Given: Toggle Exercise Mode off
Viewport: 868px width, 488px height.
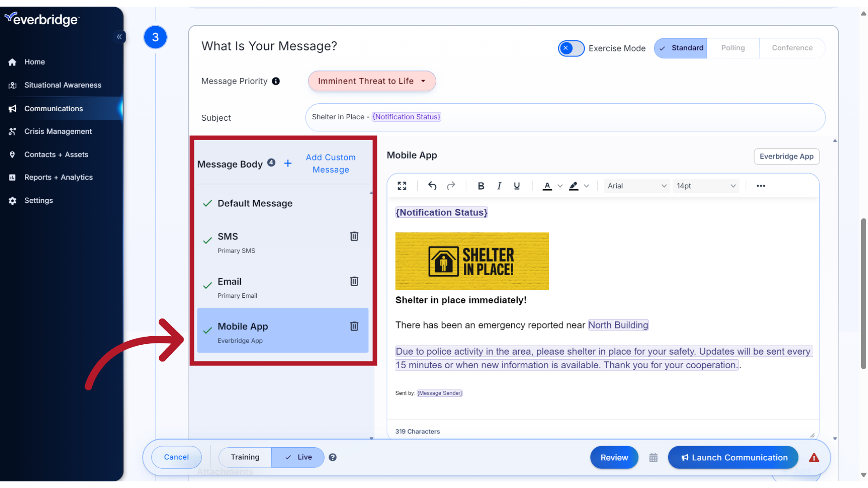Looking at the screenshot, I should [x=571, y=48].
